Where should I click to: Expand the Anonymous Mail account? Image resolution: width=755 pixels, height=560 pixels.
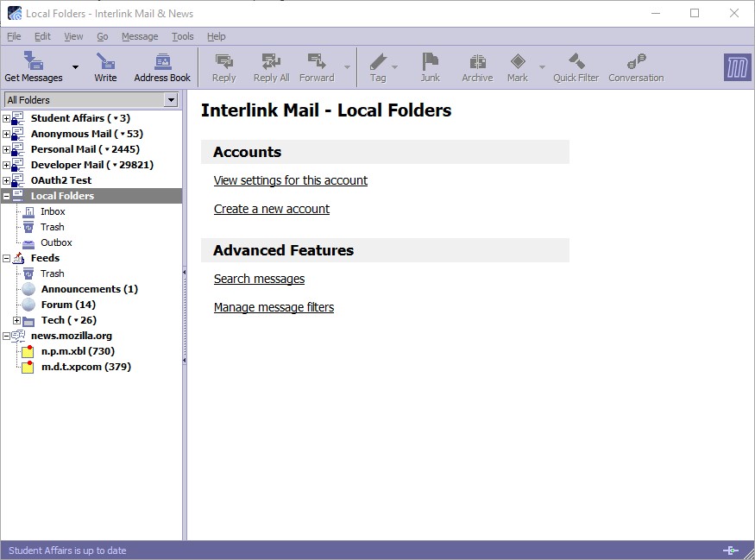[x=6, y=134]
